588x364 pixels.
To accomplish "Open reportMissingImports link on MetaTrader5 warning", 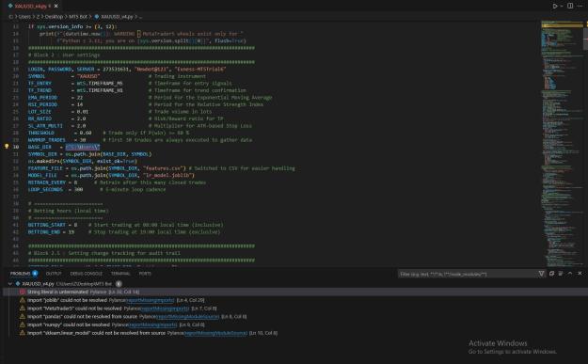I will 165,309.
